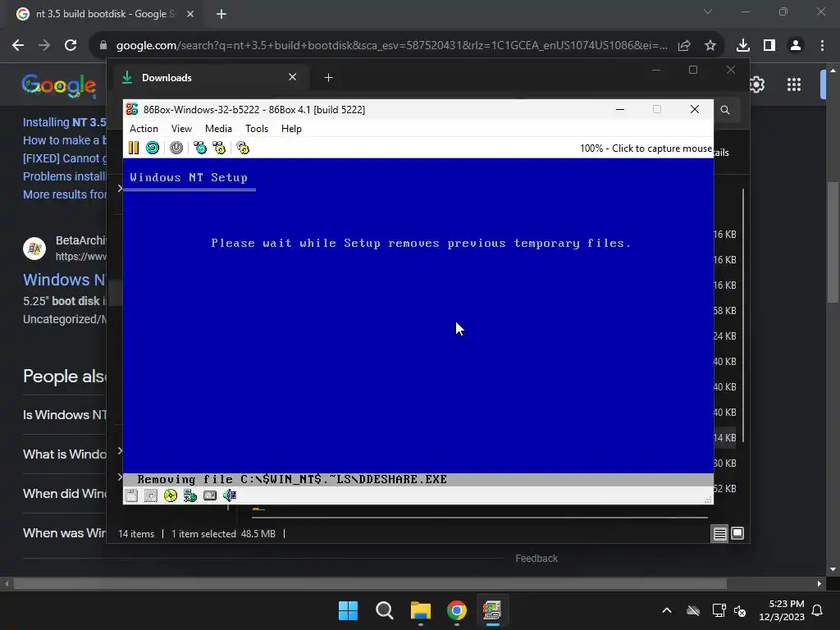This screenshot has height=630, width=840.
Task: Select the Downloads tab in File Explorer
Action: [210, 78]
